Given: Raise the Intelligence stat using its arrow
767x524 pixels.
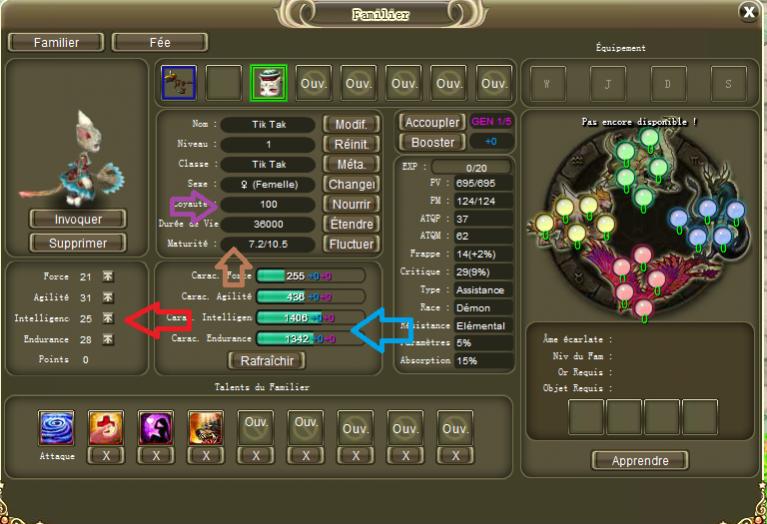Looking at the screenshot, I should click(x=108, y=319).
